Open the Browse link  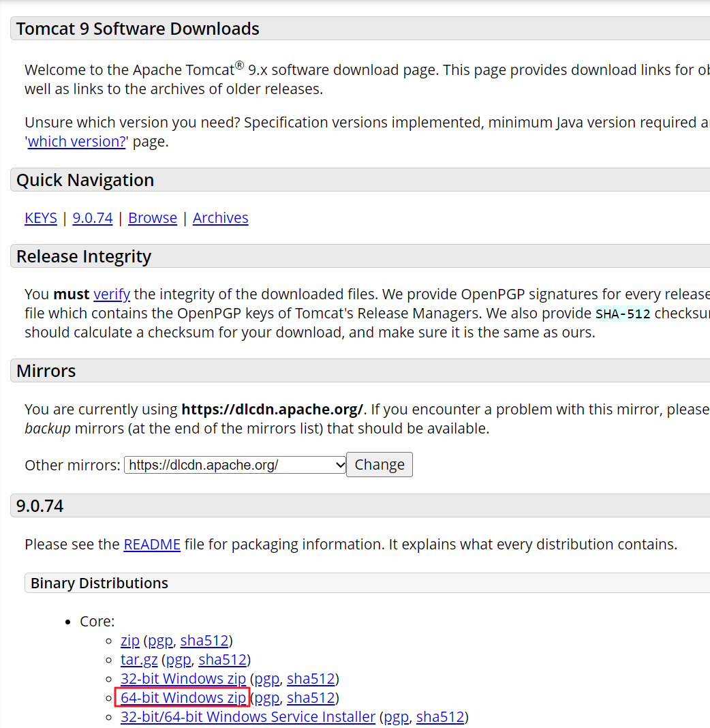[153, 217]
